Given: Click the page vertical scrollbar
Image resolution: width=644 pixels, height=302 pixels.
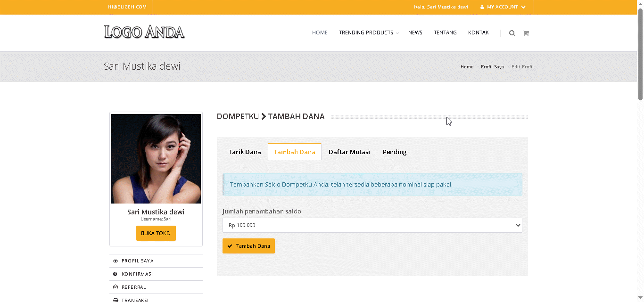Looking at the screenshot, I should tap(640, 57).
